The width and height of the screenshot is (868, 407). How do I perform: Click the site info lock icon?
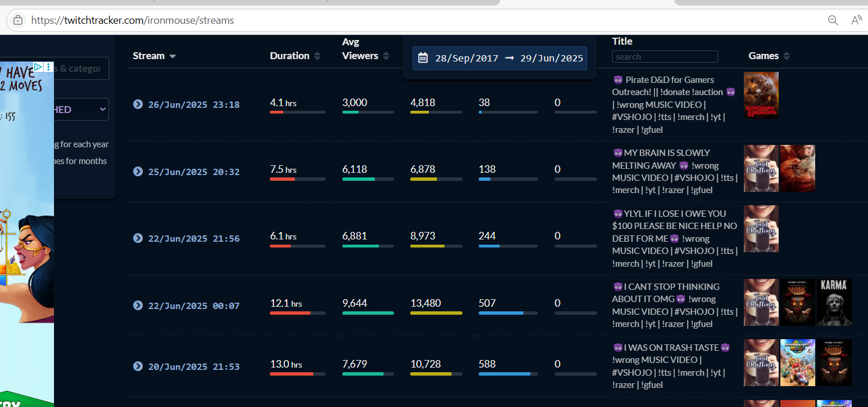pos(18,20)
